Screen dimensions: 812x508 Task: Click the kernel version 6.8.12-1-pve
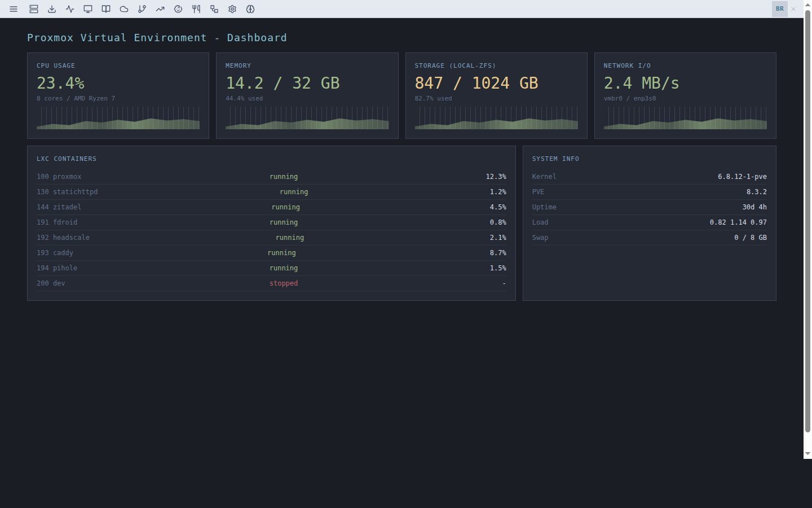point(742,177)
